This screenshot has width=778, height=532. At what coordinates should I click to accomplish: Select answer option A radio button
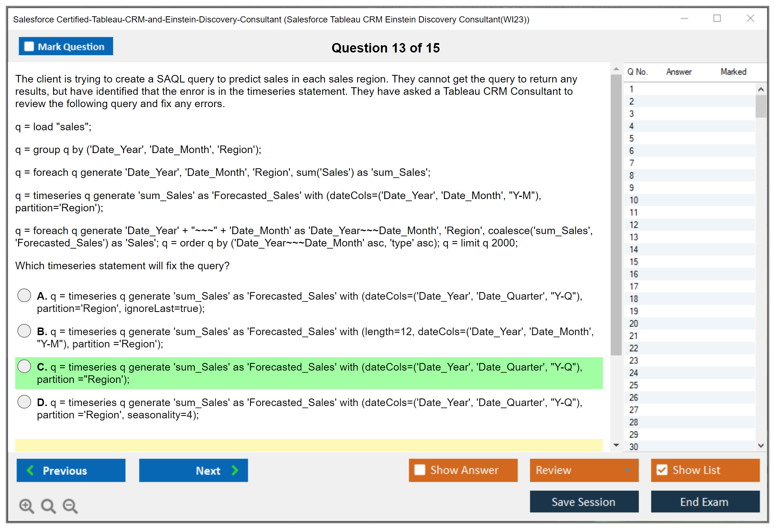tap(24, 295)
